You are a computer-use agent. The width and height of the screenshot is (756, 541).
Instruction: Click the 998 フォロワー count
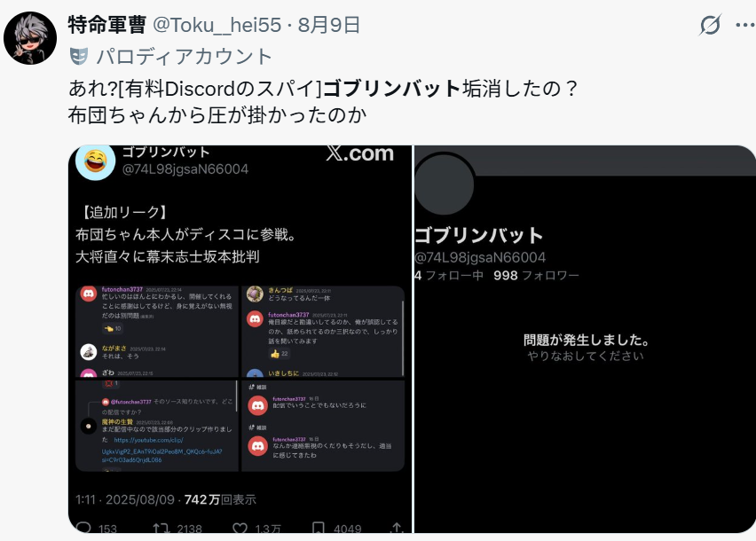(536, 276)
